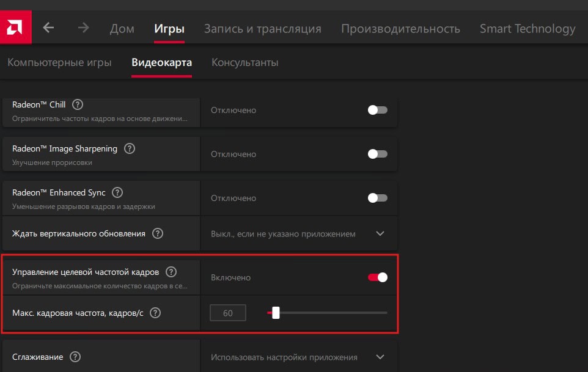
Task: Click the Radeon Enhanced Sync label
Action: click(59, 192)
